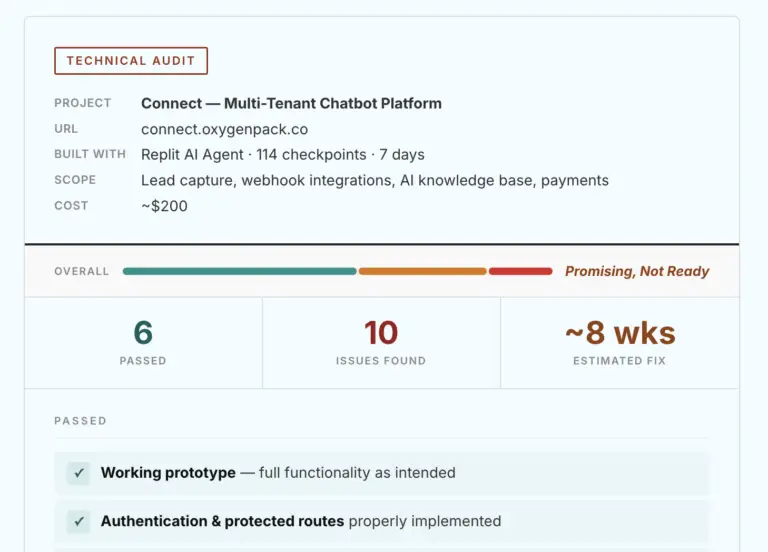The height and width of the screenshot is (552, 768).
Task: Click the checkmark beside Authentication & protected routes
Action: (x=78, y=521)
